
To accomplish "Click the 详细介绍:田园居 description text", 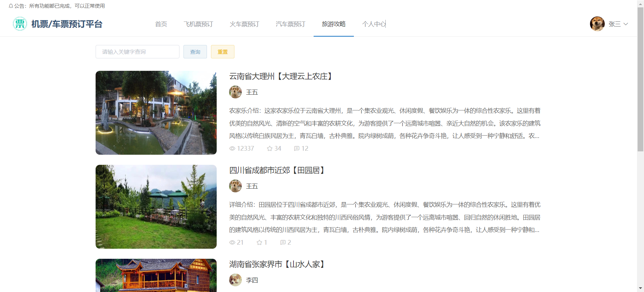I will pos(385,217).
